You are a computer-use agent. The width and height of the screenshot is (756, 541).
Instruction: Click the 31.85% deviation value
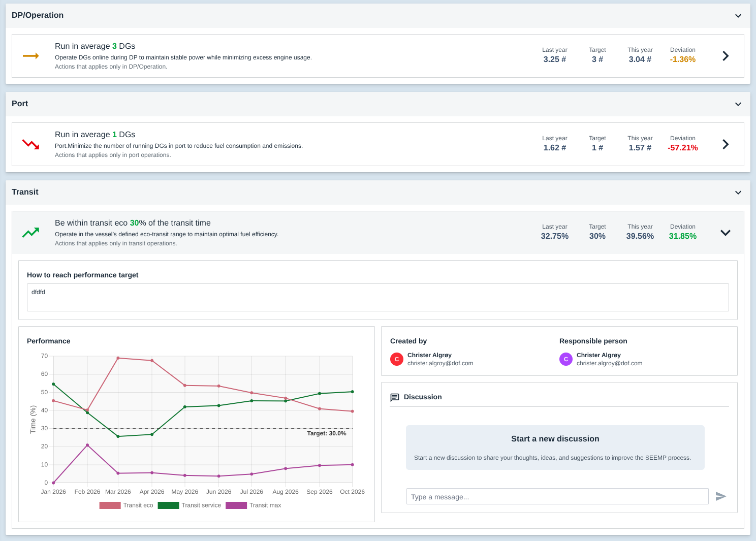pos(683,236)
